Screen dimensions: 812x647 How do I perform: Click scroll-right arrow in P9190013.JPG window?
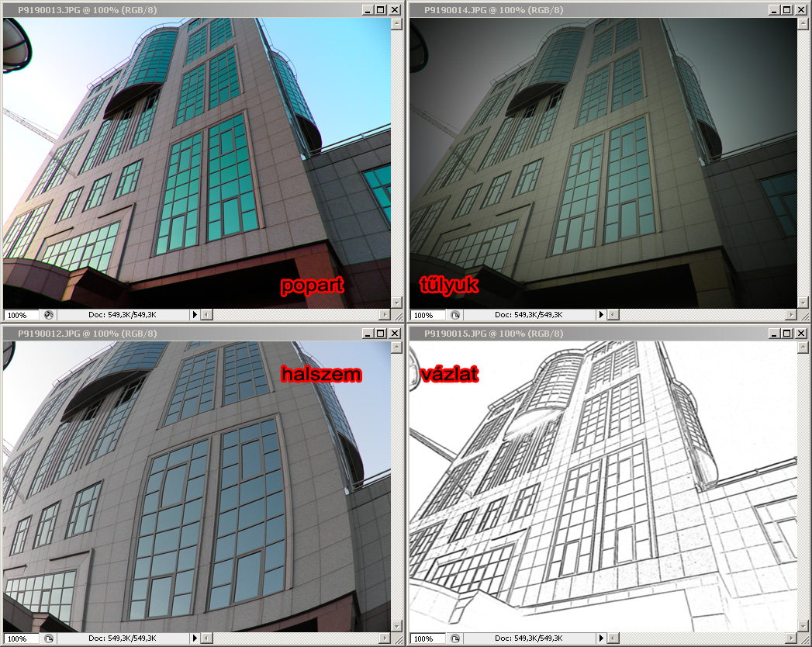tap(385, 314)
